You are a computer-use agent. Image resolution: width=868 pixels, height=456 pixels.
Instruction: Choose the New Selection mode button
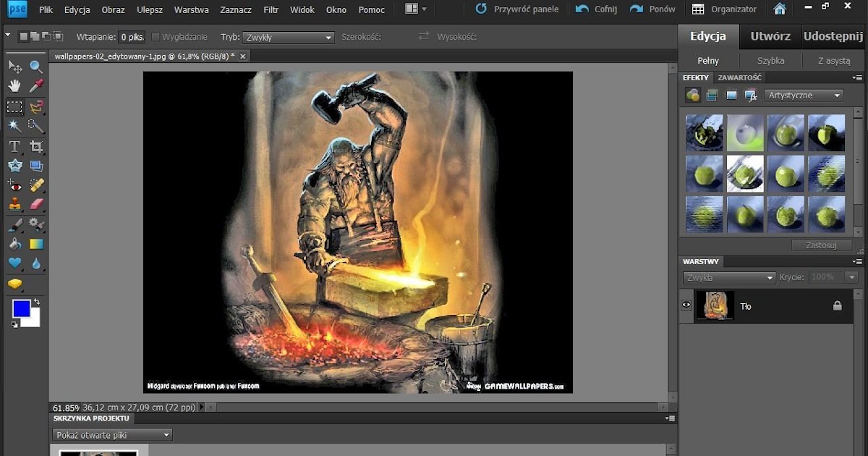[24, 37]
